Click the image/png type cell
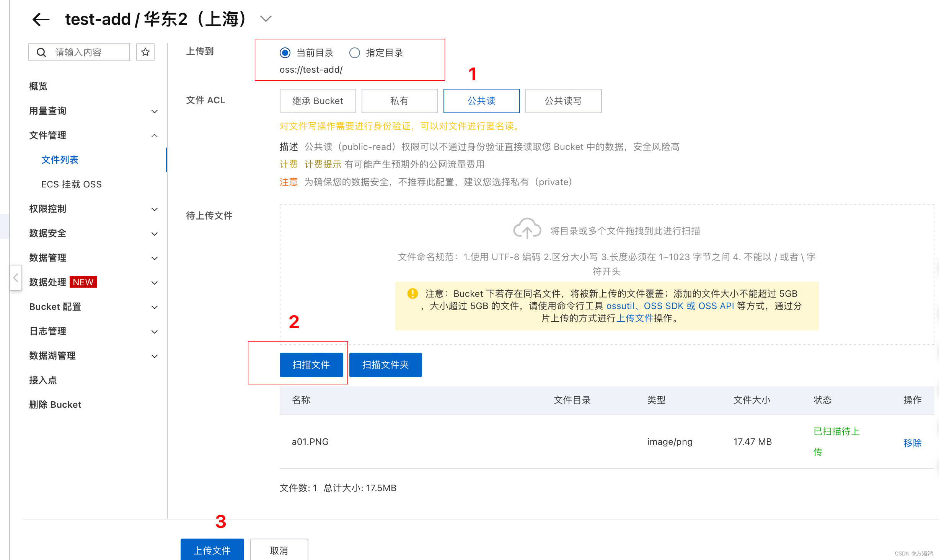Image resolution: width=939 pixels, height=560 pixels. 670,442
